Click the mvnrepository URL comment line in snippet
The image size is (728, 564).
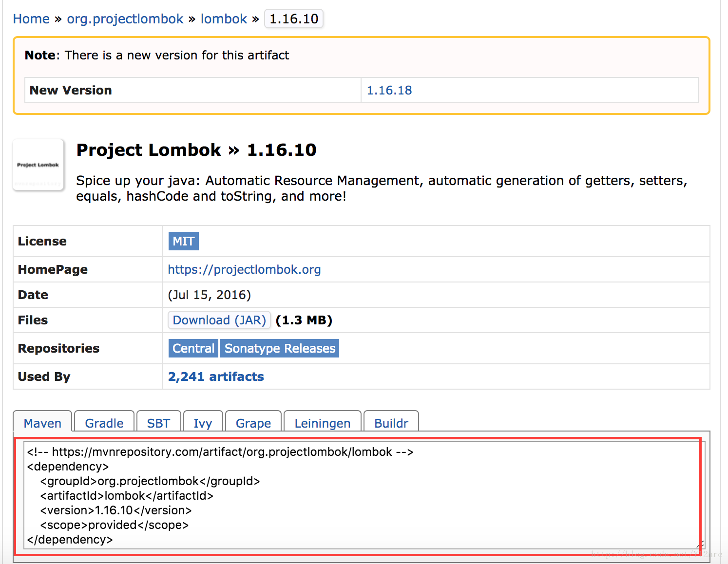[220, 452]
